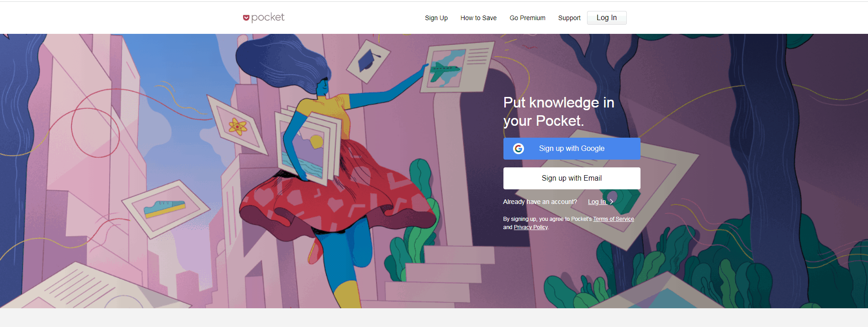
Task: Click 'Already have an account?' text
Action: [540, 202]
